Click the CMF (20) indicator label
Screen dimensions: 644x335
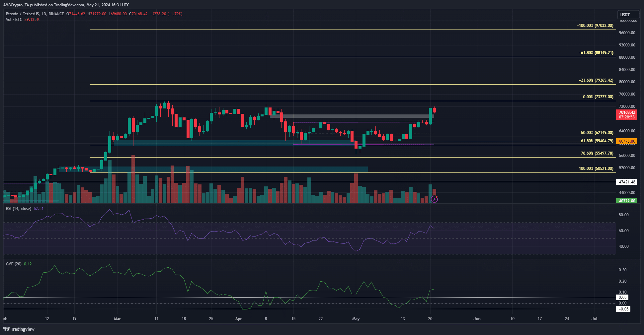click(14, 264)
